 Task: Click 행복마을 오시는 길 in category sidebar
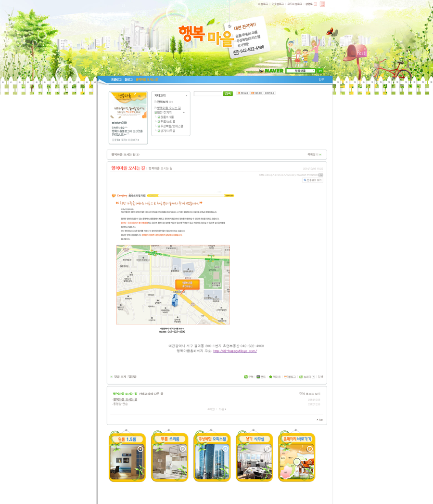click(169, 108)
